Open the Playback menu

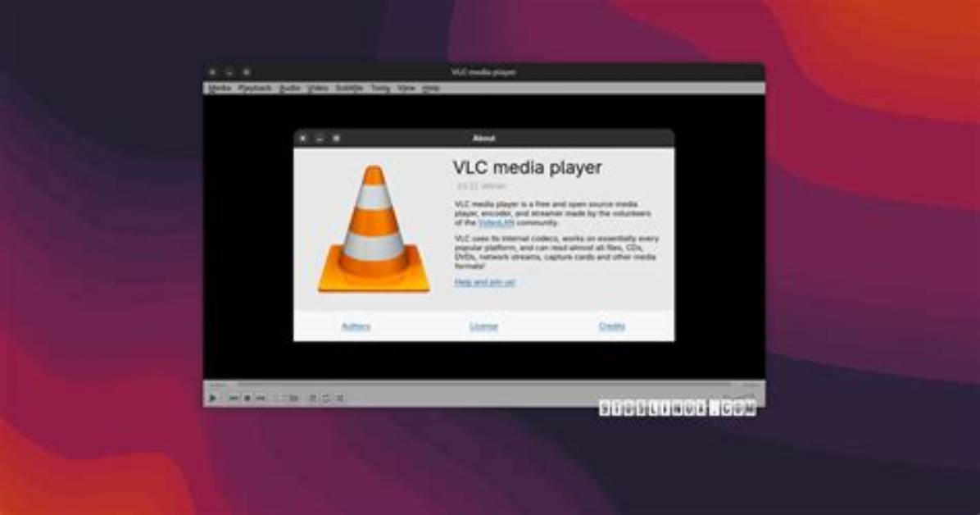(255, 89)
